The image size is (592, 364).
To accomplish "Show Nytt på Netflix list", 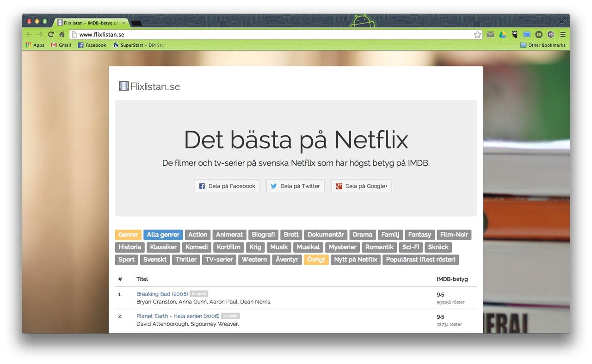I will pos(356,260).
